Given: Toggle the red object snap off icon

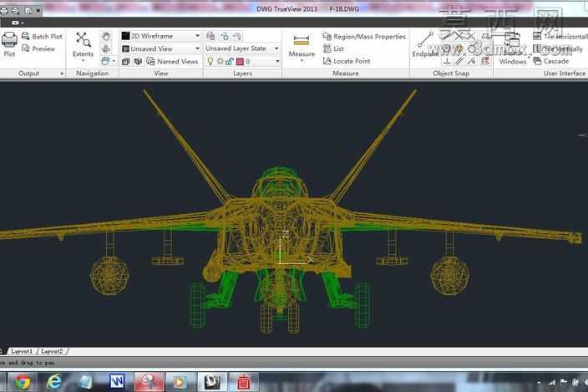Looking at the screenshot, I should (485, 61).
